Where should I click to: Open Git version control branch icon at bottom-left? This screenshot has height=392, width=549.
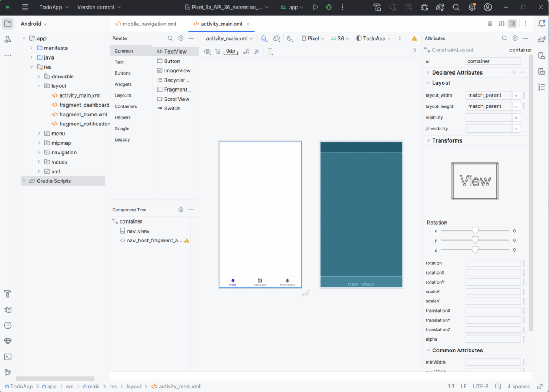tap(8, 373)
